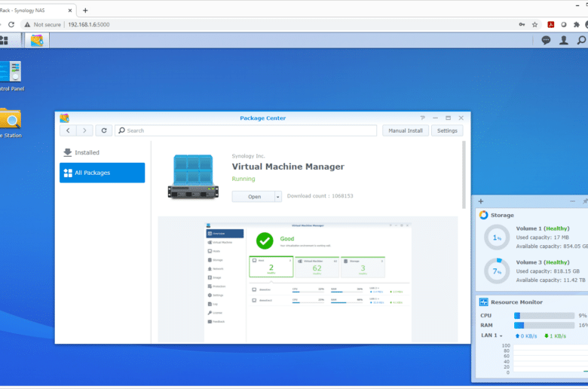Screen dimensions: 588x389
Task: Go forward in Package Center
Action: pyautogui.click(x=84, y=130)
